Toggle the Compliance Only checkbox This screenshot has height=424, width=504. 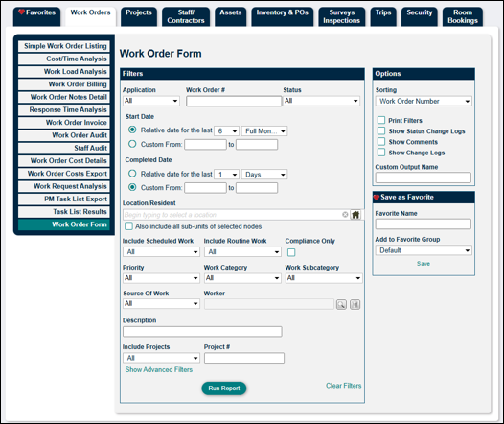coord(291,252)
